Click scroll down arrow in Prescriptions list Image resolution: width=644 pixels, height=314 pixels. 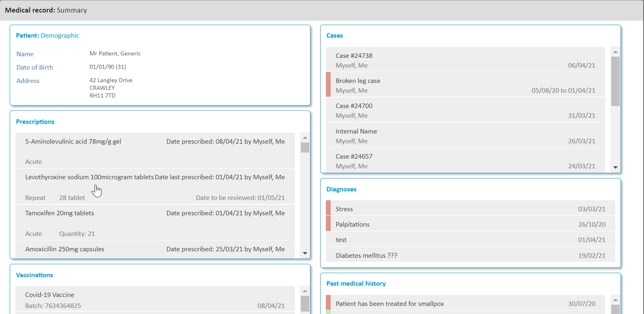click(305, 253)
